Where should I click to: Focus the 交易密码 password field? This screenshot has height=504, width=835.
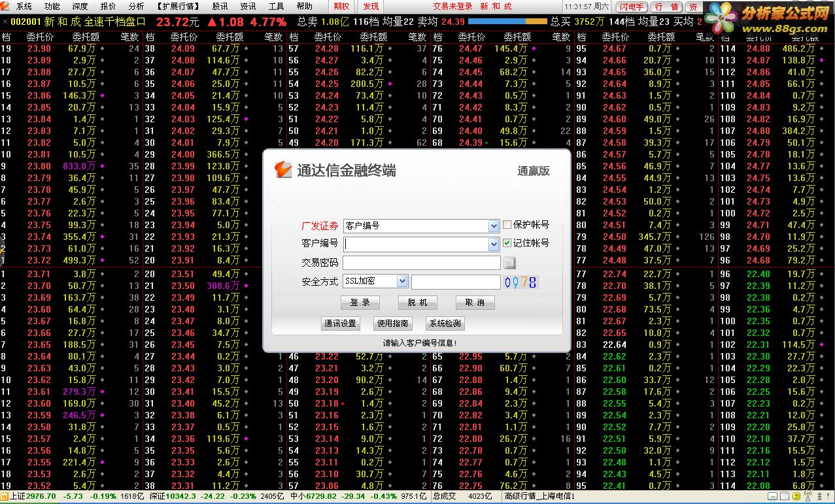click(422, 263)
